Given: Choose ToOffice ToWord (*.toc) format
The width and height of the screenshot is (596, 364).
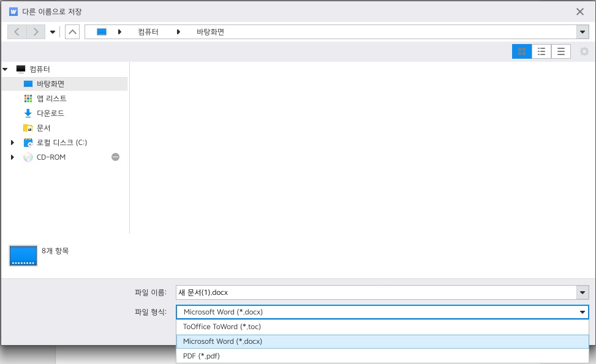Looking at the screenshot, I should (x=382, y=327).
